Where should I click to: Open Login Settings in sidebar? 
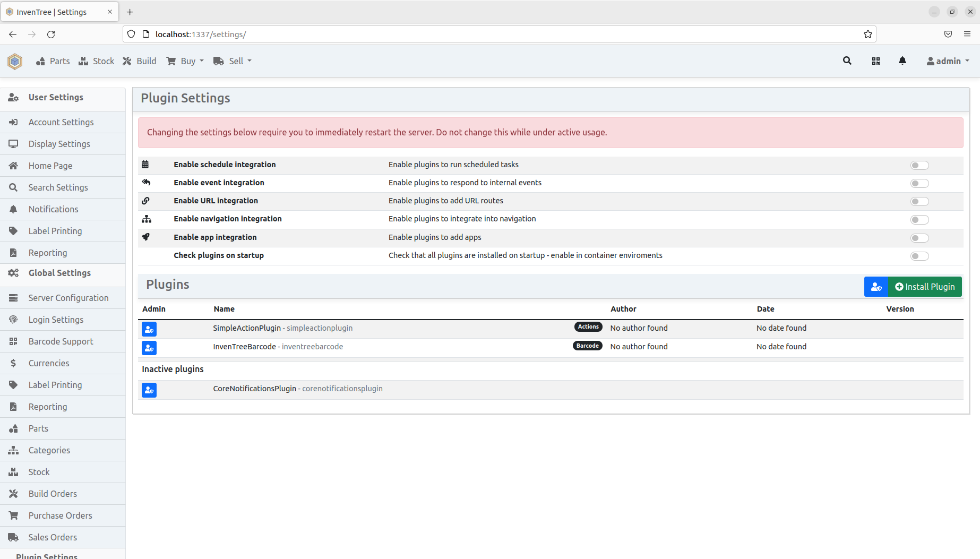[x=63, y=320]
